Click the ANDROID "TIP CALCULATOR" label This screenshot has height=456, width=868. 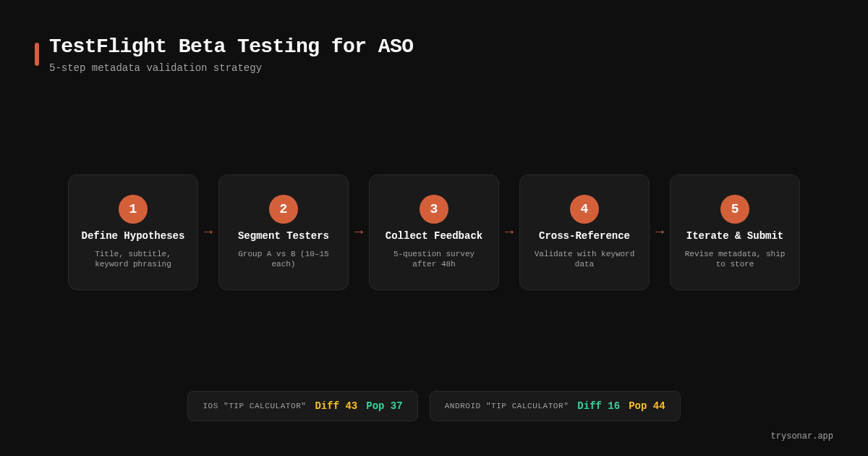506,406
